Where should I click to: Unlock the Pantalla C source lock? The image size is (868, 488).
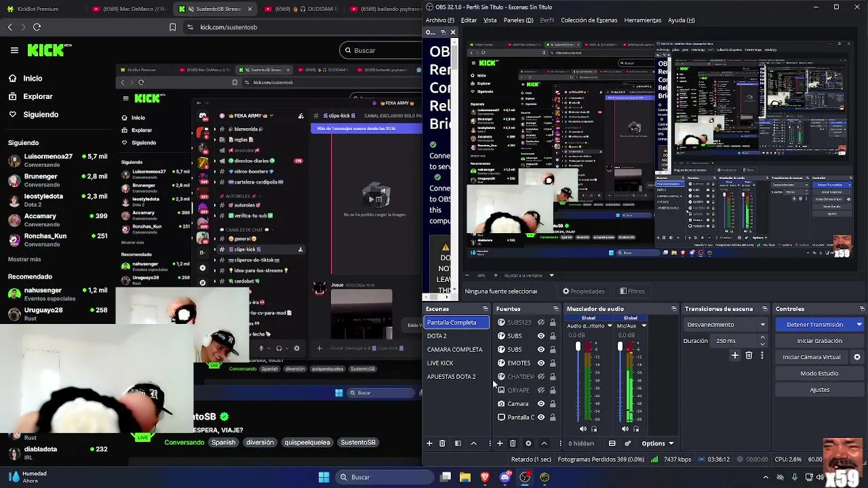pyautogui.click(x=553, y=418)
